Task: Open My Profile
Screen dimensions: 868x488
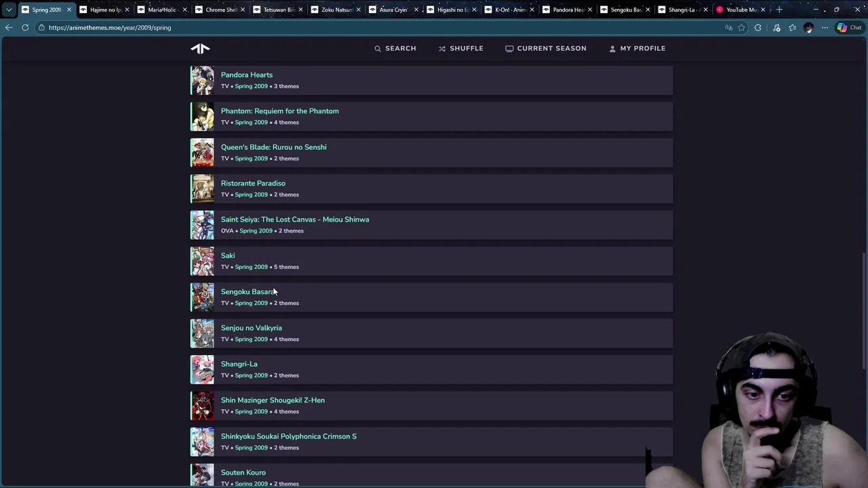Action: pyautogui.click(x=637, y=48)
